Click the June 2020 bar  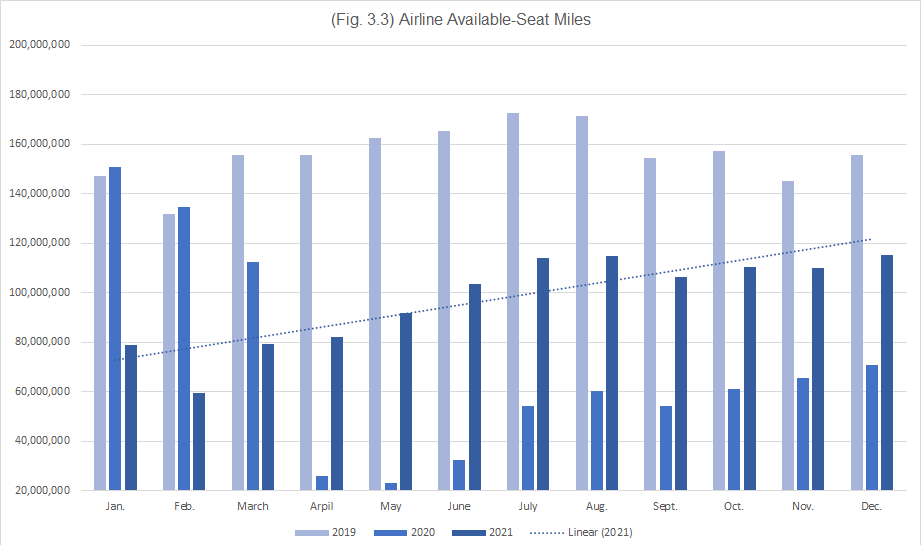(x=459, y=475)
